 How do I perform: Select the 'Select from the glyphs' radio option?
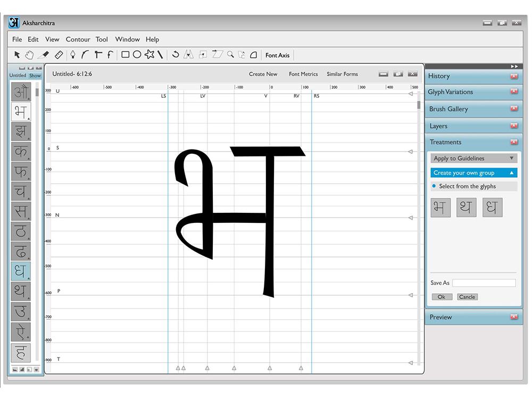pyautogui.click(x=434, y=186)
